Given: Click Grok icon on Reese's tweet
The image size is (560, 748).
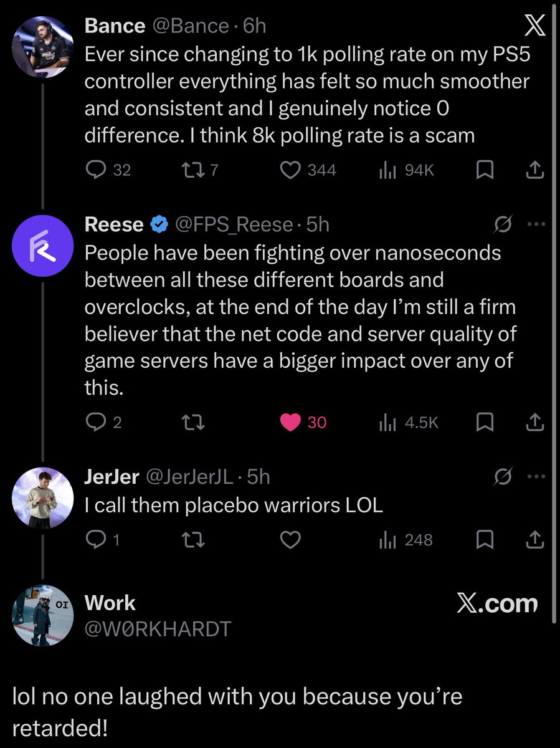Looking at the screenshot, I should click(x=503, y=224).
